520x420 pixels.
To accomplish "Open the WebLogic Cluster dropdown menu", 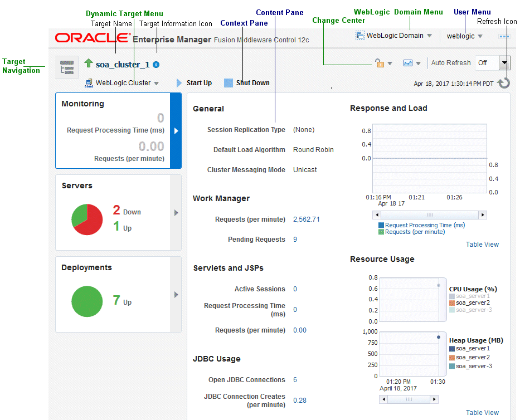I will tap(156, 83).
